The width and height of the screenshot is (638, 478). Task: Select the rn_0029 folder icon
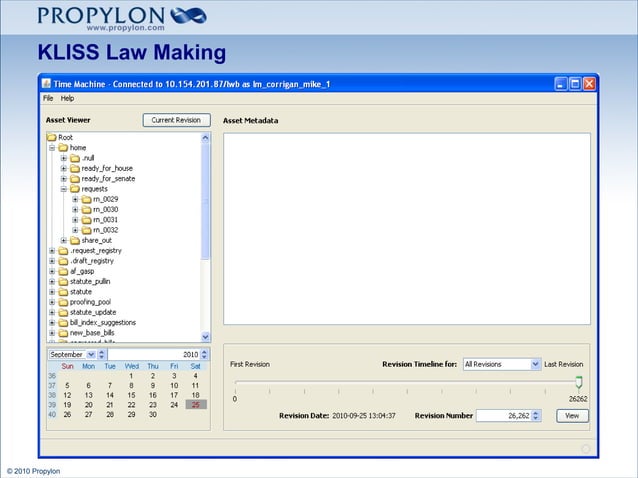point(86,199)
